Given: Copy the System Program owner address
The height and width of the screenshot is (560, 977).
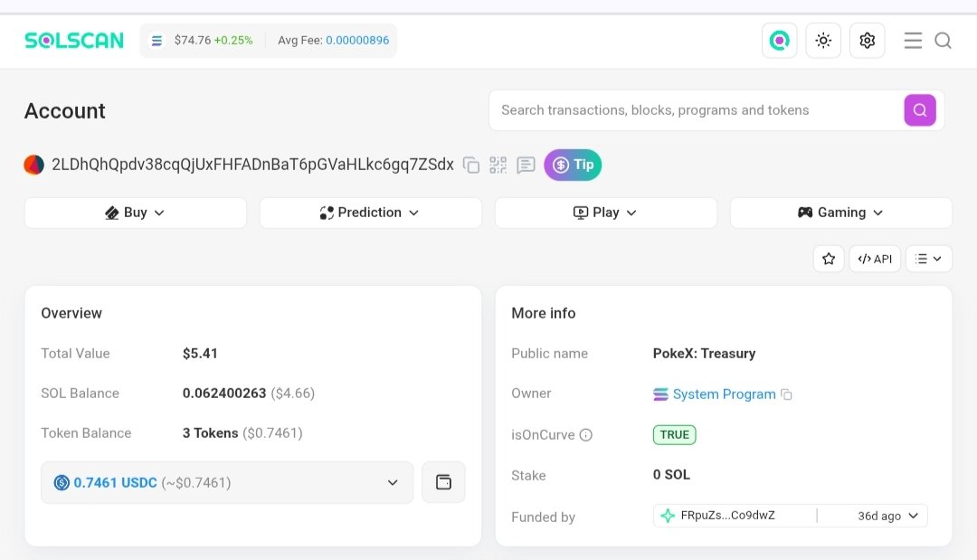Looking at the screenshot, I should pos(786,395).
